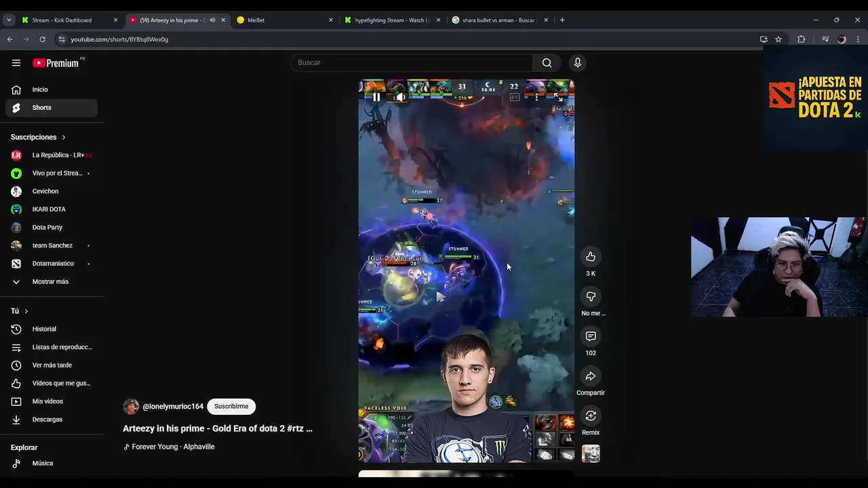Mute the Short using the speaker icon
The height and width of the screenshot is (488, 868).
coord(401,97)
